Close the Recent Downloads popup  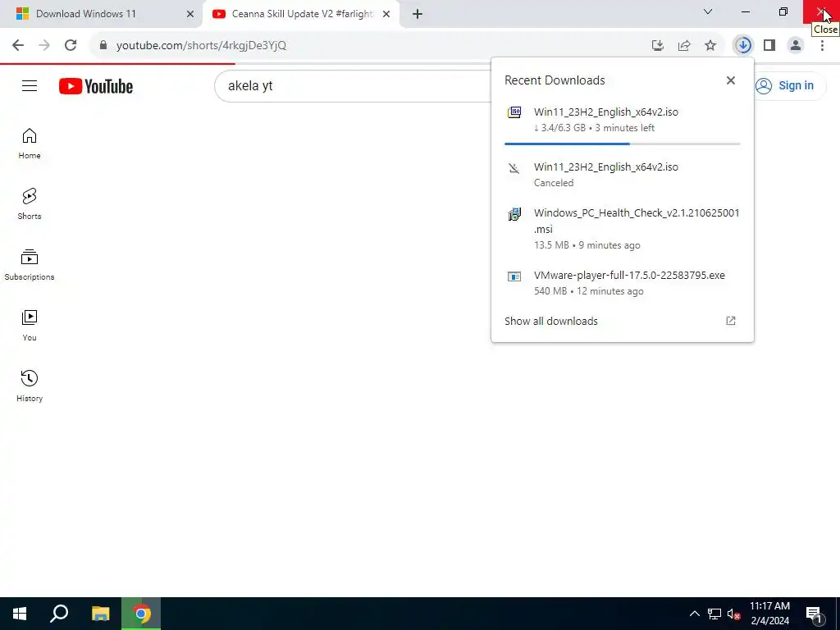[x=731, y=80]
